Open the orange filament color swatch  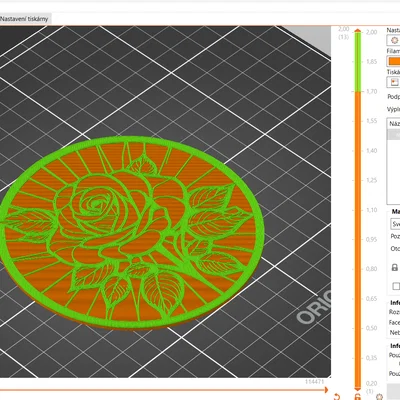(394, 61)
